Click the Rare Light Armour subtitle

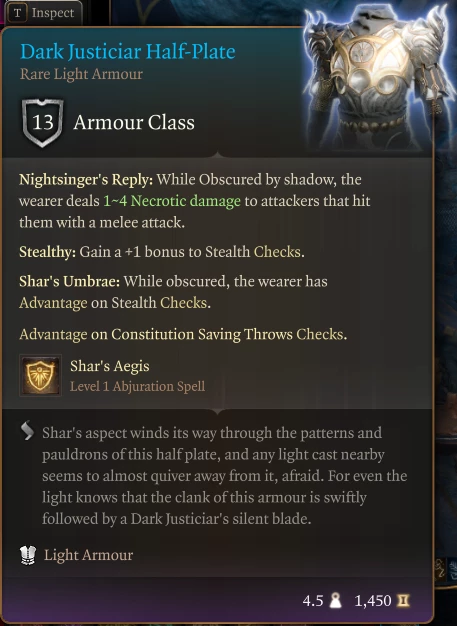pos(81,74)
